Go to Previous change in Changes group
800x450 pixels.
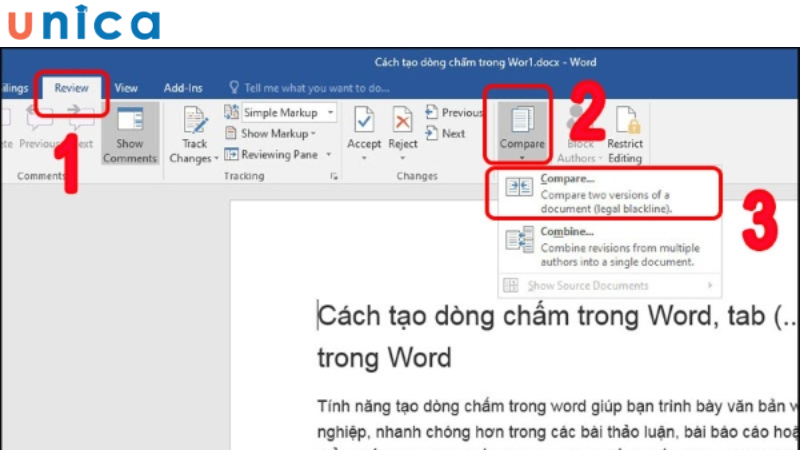454,112
